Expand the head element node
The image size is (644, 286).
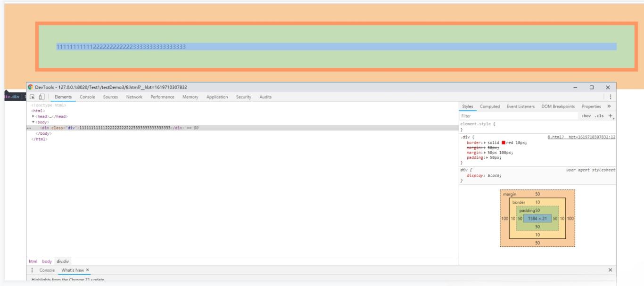click(33, 116)
